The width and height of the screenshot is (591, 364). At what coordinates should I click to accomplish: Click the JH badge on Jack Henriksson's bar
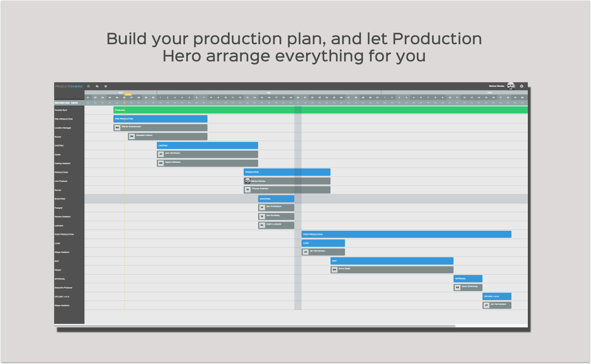pyautogui.click(x=160, y=154)
